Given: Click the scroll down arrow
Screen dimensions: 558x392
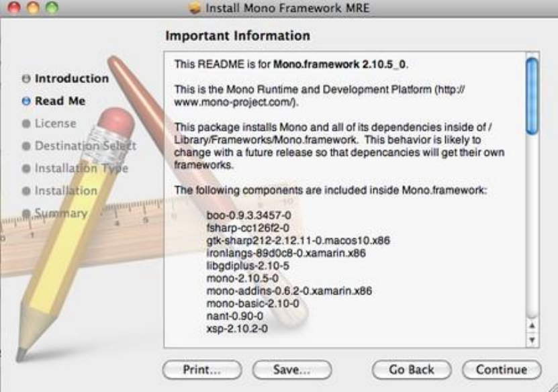Looking at the screenshot, I should (532, 340).
